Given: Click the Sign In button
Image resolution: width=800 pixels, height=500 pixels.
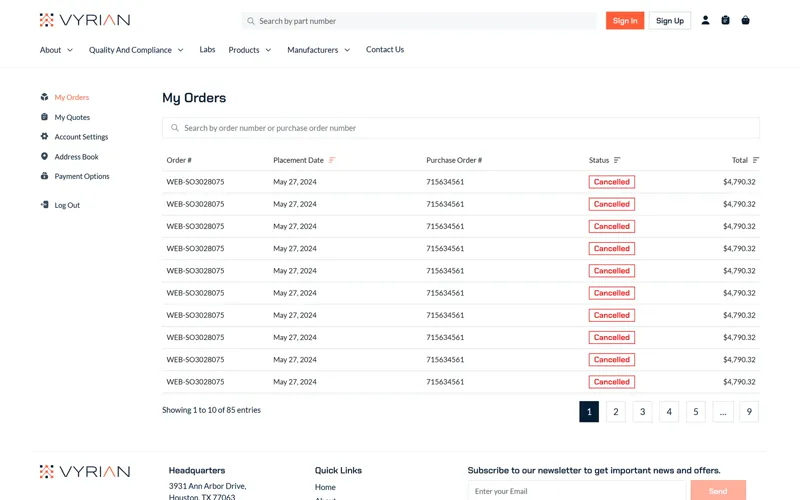Looking at the screenshot, I should [625, 20].
